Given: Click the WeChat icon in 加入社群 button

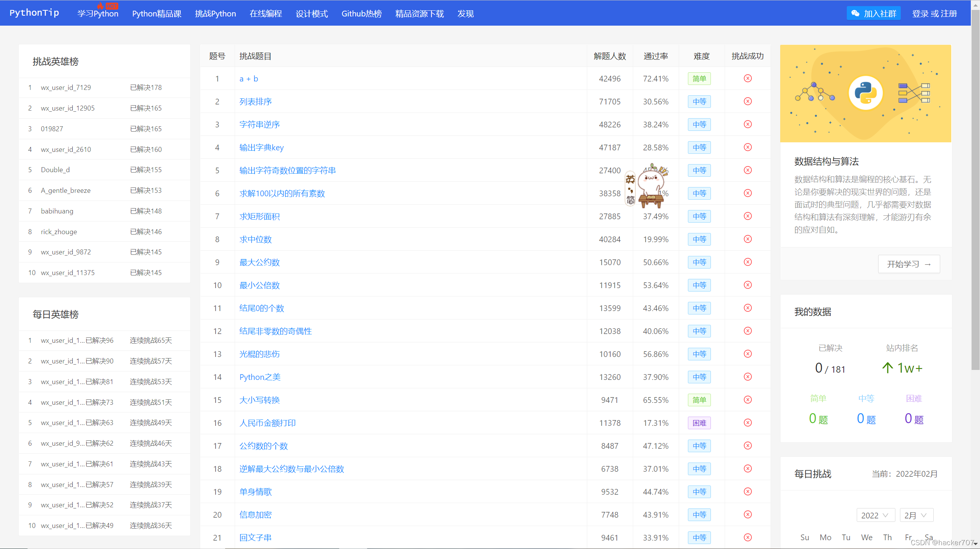Looking at the screenshot, I should (855, 13).
